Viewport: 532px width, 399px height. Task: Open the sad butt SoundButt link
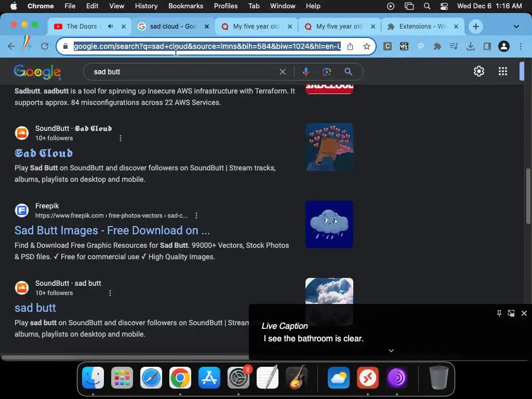click(35, 308)
